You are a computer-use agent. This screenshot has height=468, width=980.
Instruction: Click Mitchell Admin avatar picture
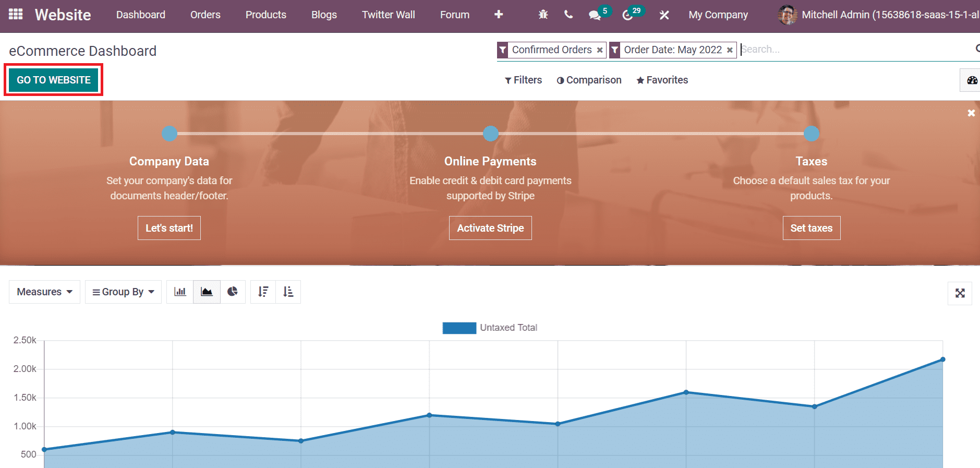click(x=787, y=15)
